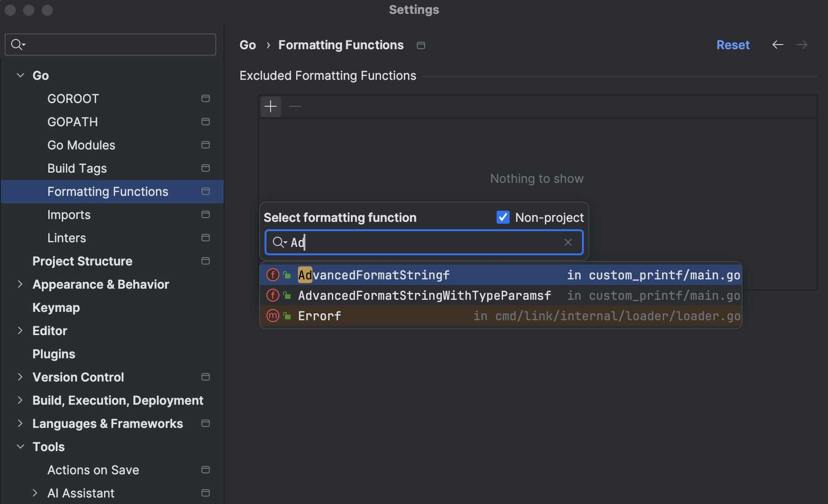Image resolution: width=828 pixels, height=504 pixels.
Task: Click the settings-page icon beside Languages & Frameworks
Action: pos(206,423)
